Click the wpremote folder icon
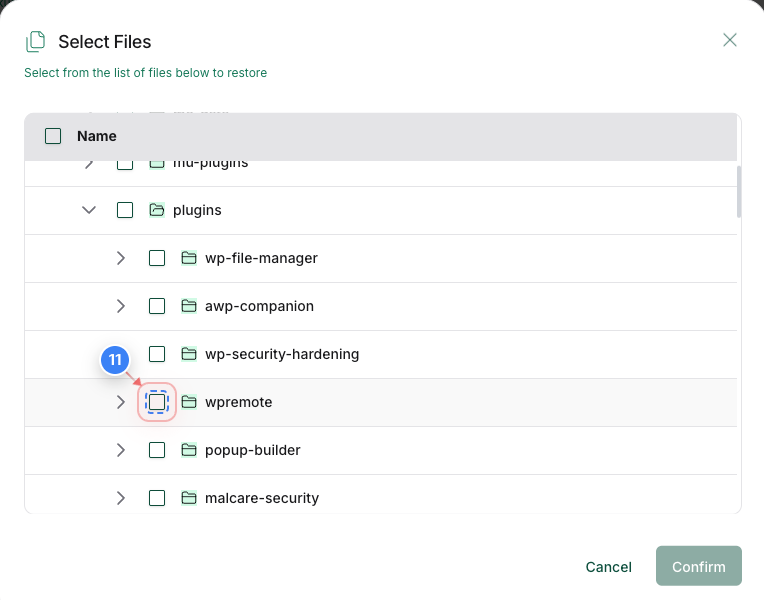 tap(189, 402)
